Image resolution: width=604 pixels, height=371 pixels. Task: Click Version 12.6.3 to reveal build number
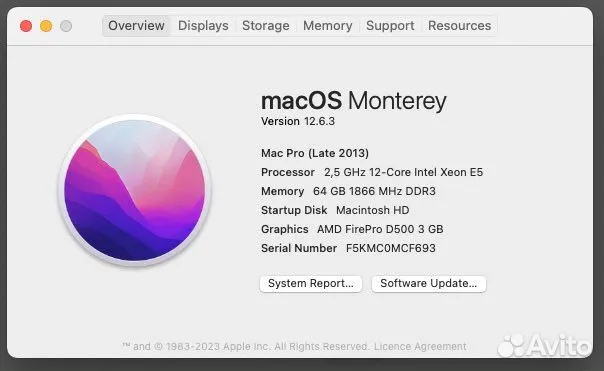point(298,121)
